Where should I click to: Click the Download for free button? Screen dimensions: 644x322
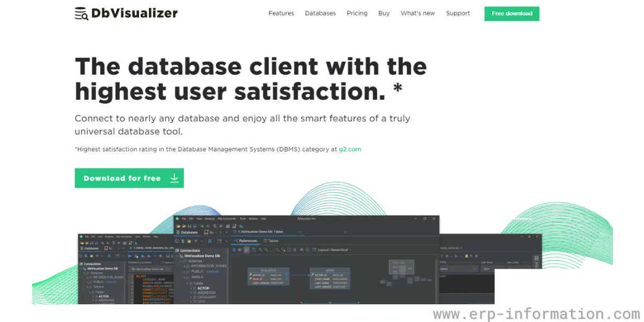point(129,178)
